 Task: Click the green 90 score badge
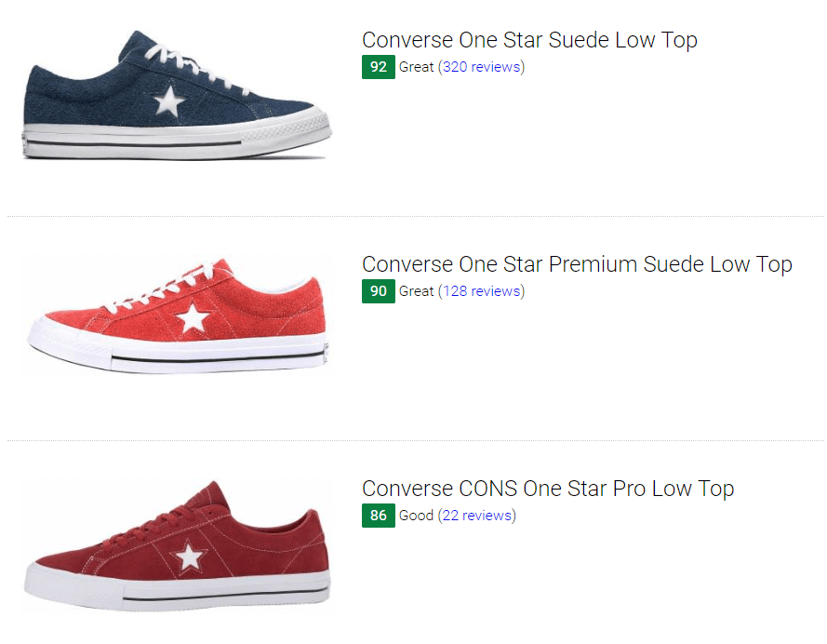tap(379, 291)
